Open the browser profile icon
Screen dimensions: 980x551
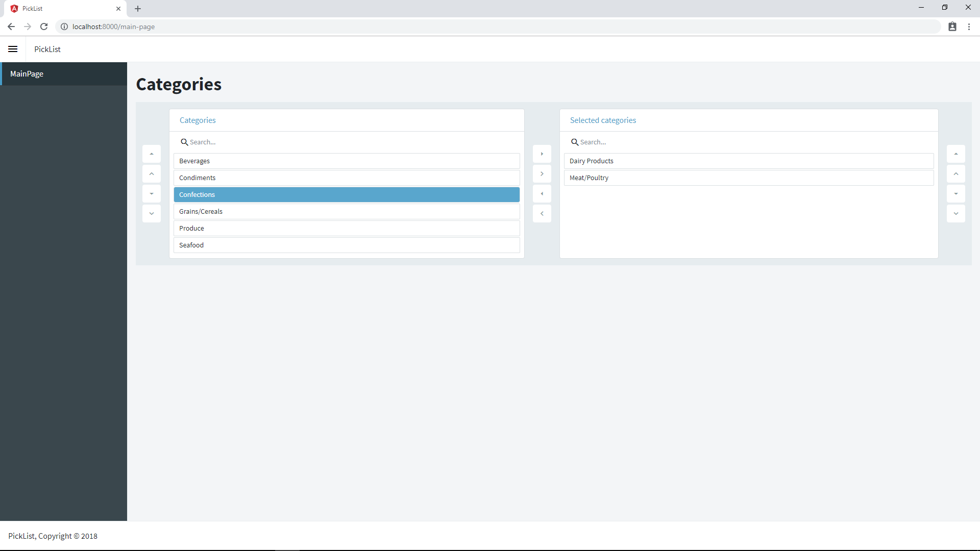point(952,27)
